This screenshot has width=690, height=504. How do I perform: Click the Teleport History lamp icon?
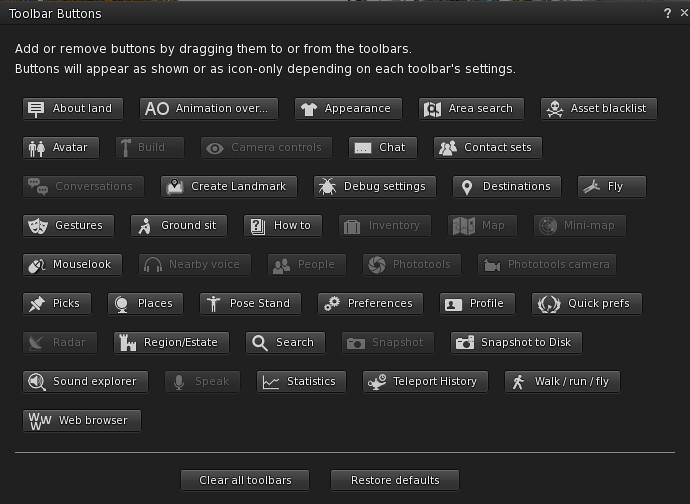[377, 382]
